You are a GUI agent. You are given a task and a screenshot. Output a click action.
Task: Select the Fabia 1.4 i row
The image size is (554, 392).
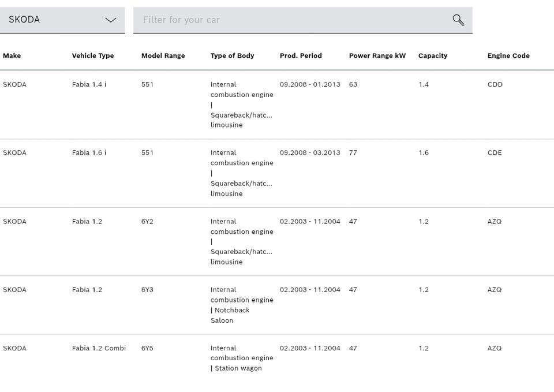click(89, 85)
